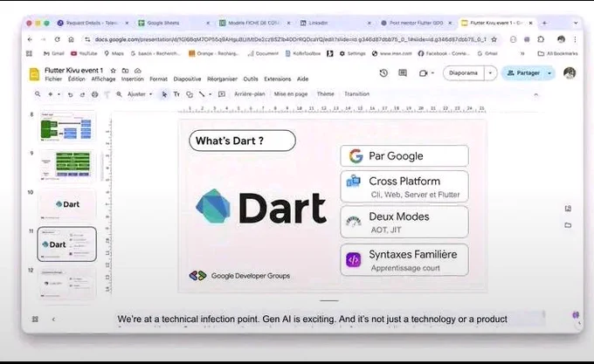The image size is (594, 364).
Task: Click the Transition button
Action: pos(356,94)
